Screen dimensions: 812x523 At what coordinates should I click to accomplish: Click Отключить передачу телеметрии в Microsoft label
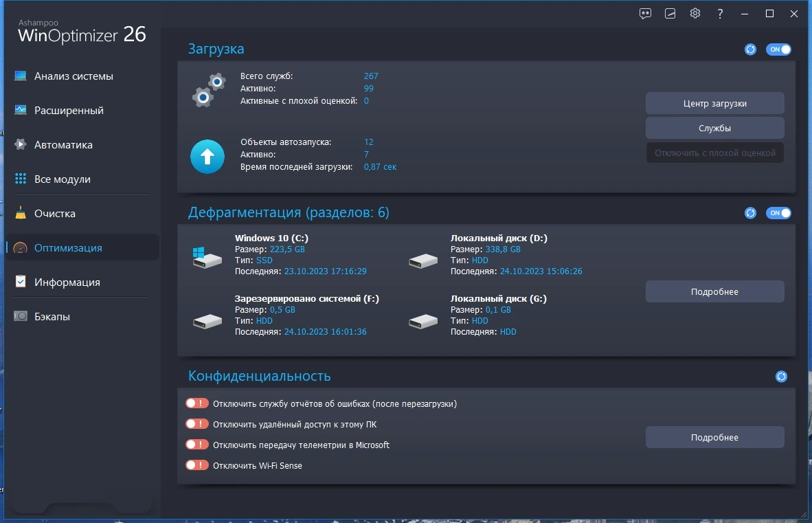(x=301, y=445)
